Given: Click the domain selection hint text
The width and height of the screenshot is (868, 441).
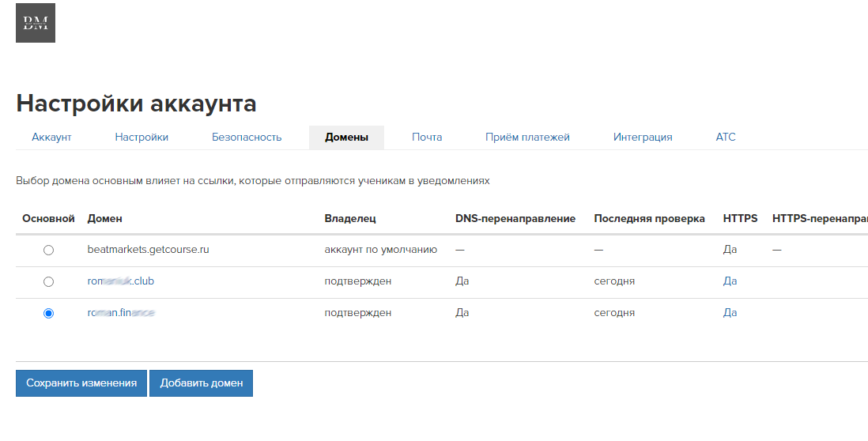Looking at the screenshot, I should tap(253, 181).
